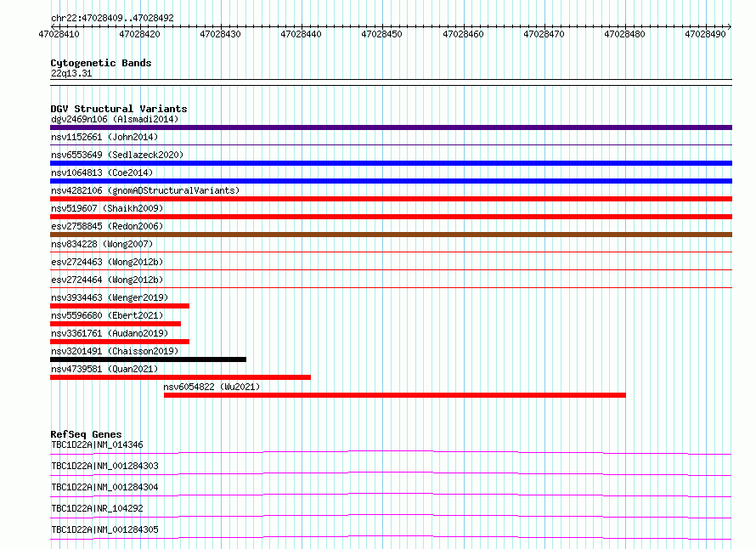Open gene TBC1D22A|NM_001284303 label
The width and height of the screenshot is (756, 549).
click(104, 466)
